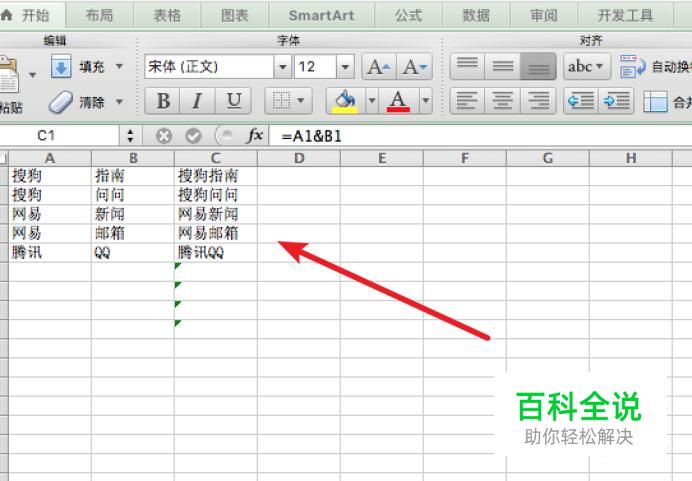Switch to the 图表 tab
This screenshot has width=692, height=481.
pyautogui.click(x=234, y=15)
